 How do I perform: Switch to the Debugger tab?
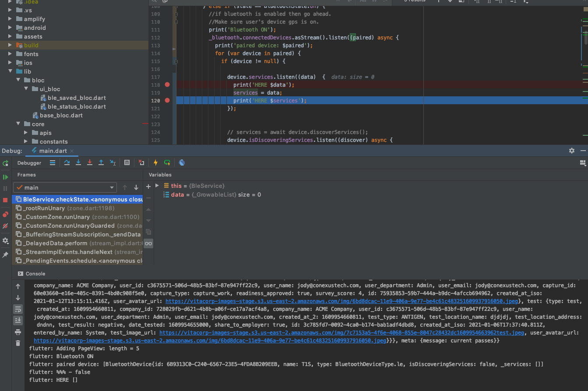point(29,163)
